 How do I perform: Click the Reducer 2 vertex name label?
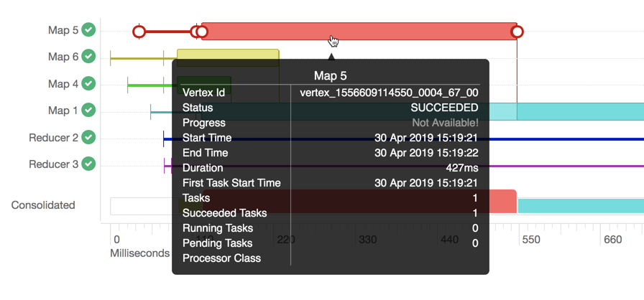[54, 137]
